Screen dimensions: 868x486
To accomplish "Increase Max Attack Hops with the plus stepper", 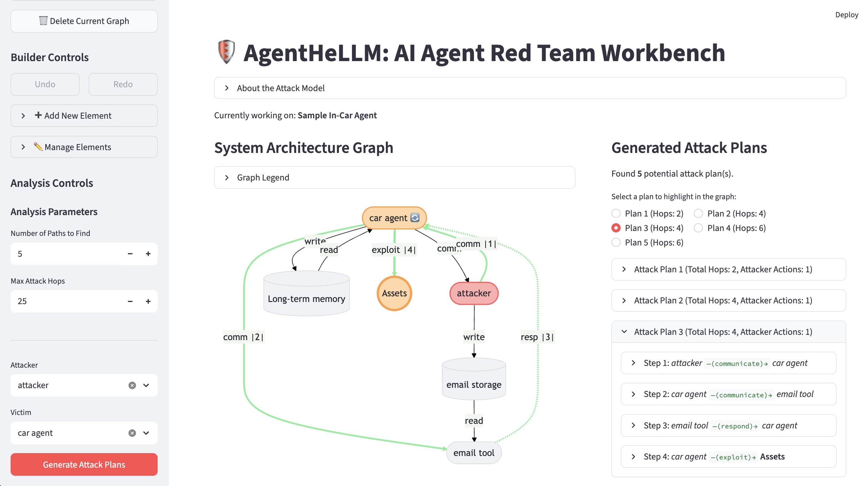I will pos(148,301).
